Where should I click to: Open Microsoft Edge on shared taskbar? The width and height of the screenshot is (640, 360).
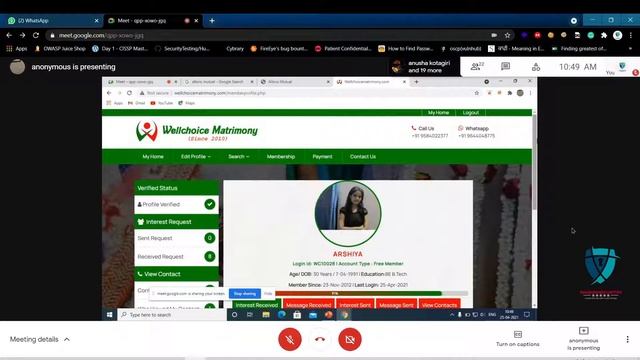[282, 315]
